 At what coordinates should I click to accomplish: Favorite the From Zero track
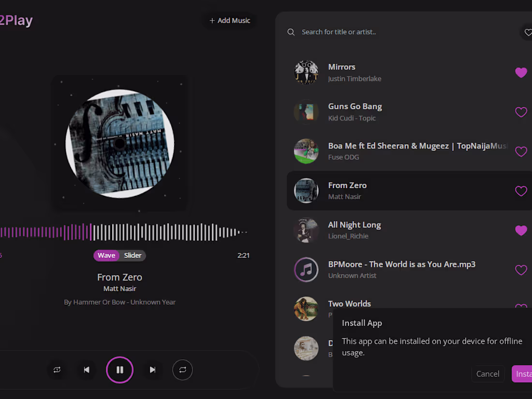click(521, 191)
